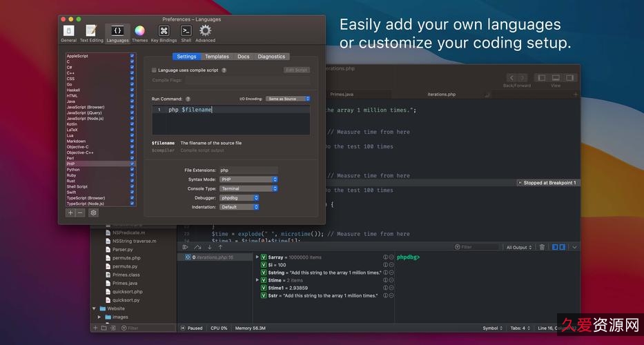This screenshot has width=644, height=345.
Task: Switch to the Diagnostics tab
Action: (x=271, y=57)
